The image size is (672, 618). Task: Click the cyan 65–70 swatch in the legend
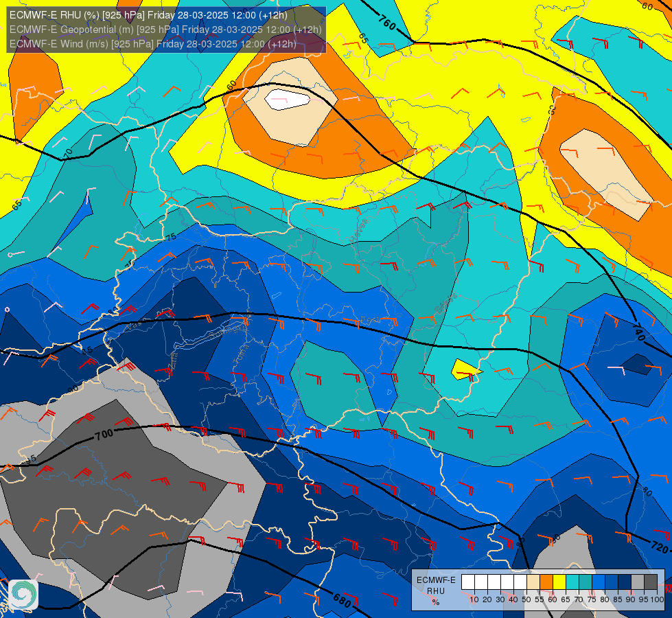(x=572, y=582)
